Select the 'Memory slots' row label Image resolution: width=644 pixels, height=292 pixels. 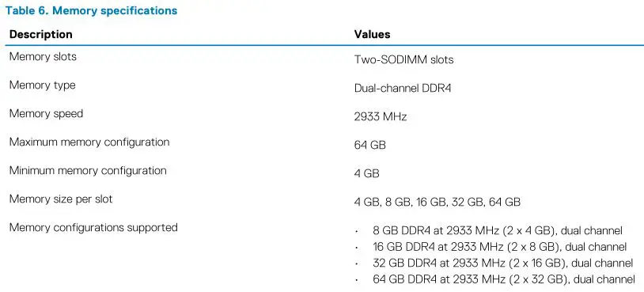pyautogui.click(x=43, y=56)
